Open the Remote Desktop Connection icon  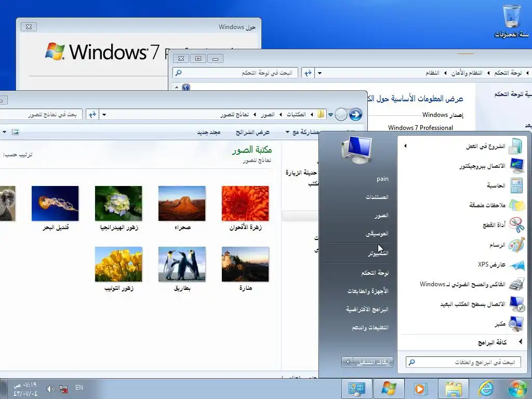pos(517,304)
